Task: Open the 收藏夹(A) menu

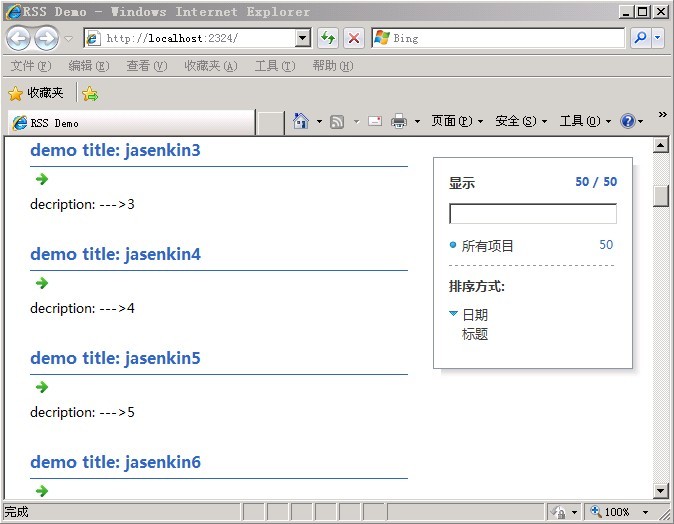Action: (x=211, y=66)
